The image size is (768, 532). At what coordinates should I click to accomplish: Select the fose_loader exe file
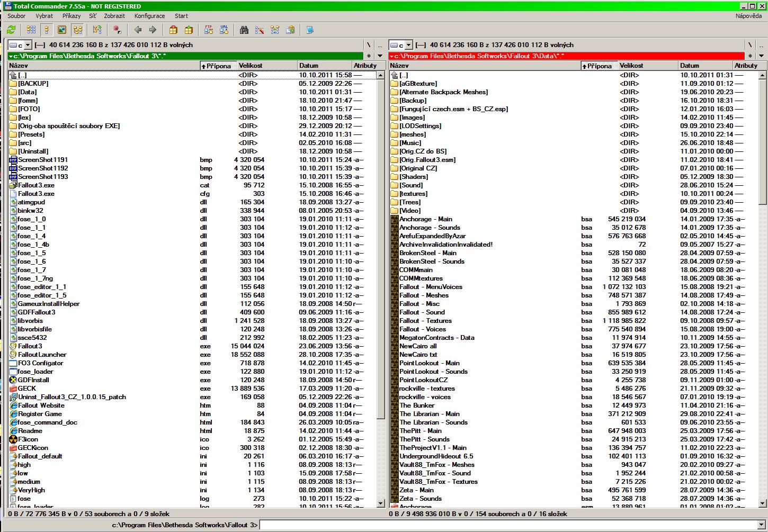coord(35,372)
